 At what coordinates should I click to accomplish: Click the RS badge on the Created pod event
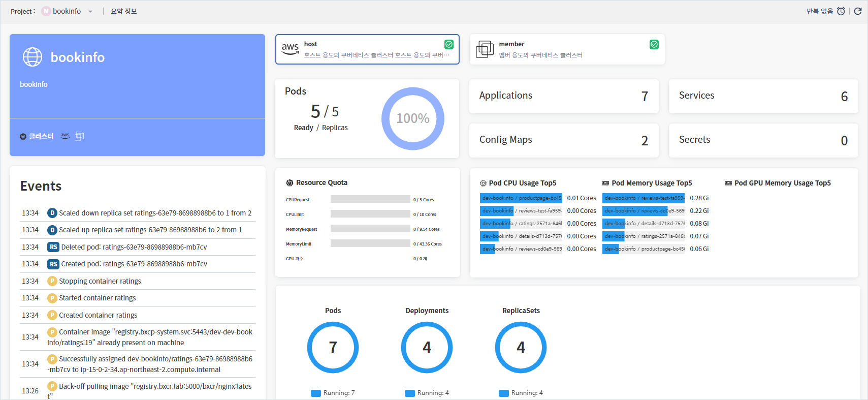coord(53,264)
